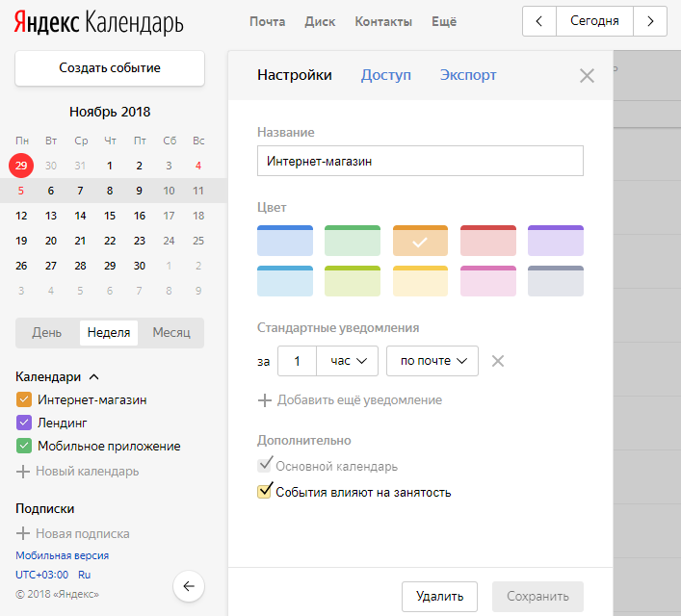Select November 30 in mini calendar
Image resolution: width=681 pixels, height=616 pixels.
click(x=140, y=266)
